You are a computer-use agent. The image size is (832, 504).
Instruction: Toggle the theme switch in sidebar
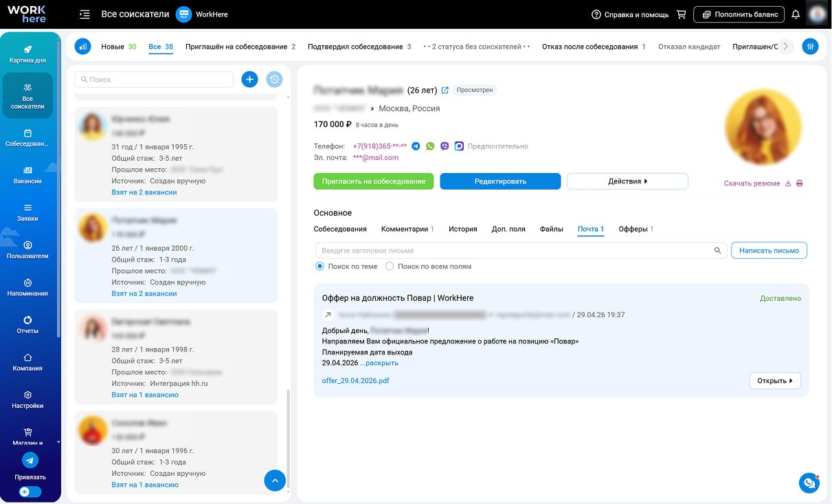click(30, 492)
